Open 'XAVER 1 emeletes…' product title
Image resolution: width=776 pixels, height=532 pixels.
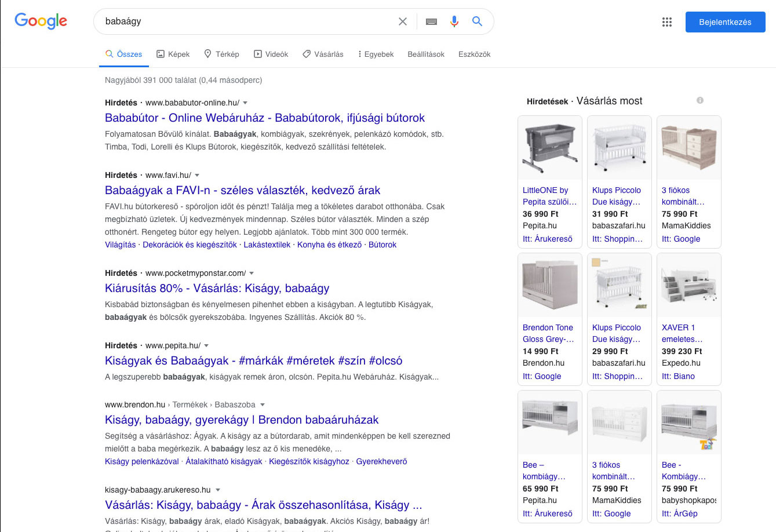(682, 333)
